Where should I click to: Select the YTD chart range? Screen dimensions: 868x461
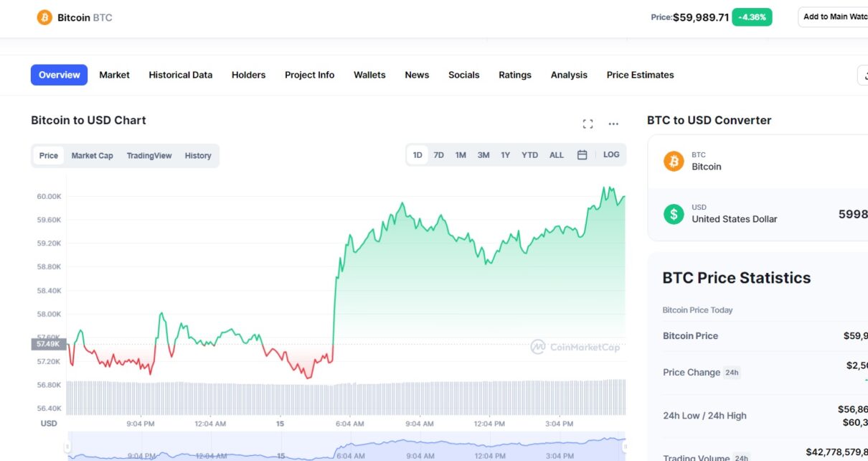(x=529, y=155)
